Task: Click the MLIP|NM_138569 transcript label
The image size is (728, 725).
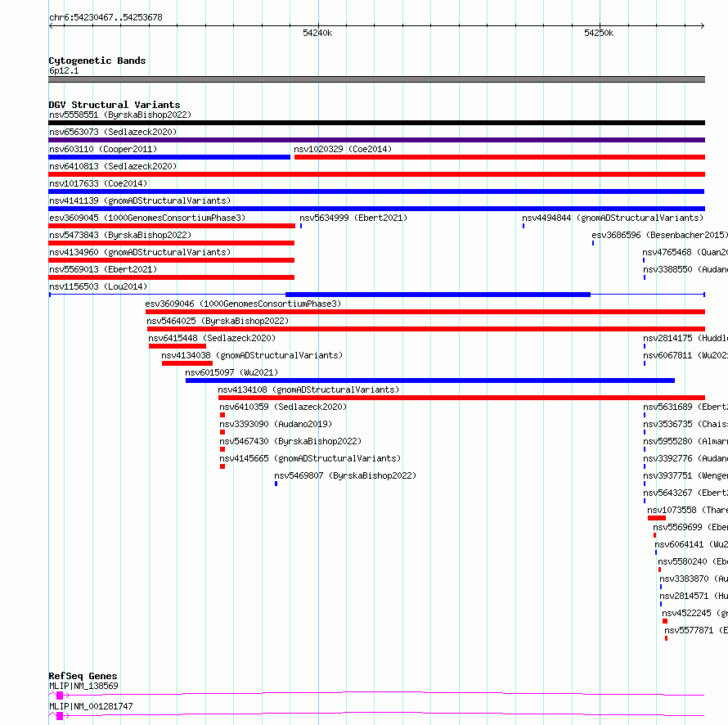Action: 83,686
